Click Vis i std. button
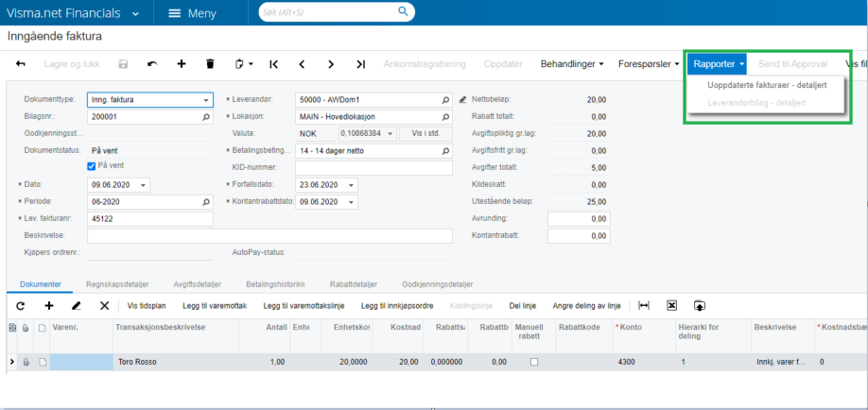Image resolution: width=868 pixels, height=410 pixels. point(425,134)
